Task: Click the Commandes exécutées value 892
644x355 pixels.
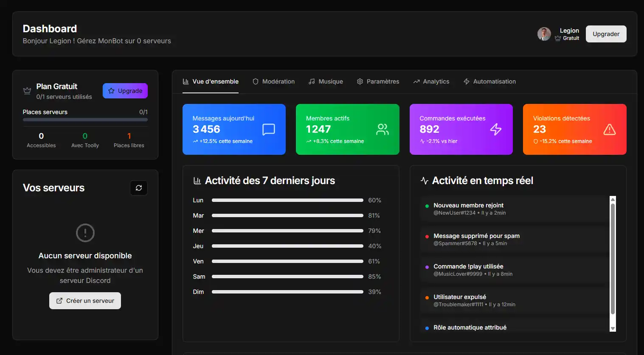Action: click(429, 129)
